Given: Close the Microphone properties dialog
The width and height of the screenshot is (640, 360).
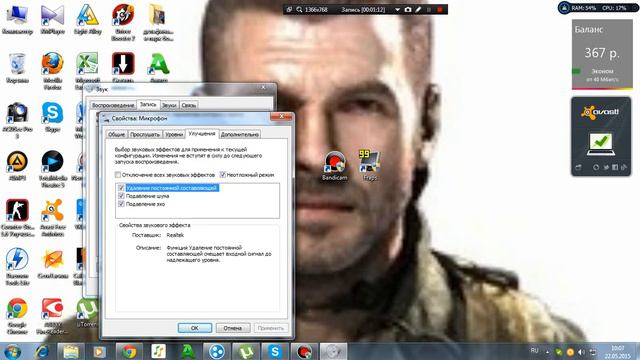Looking at the screenshot, I should click(x=281, y=117).
